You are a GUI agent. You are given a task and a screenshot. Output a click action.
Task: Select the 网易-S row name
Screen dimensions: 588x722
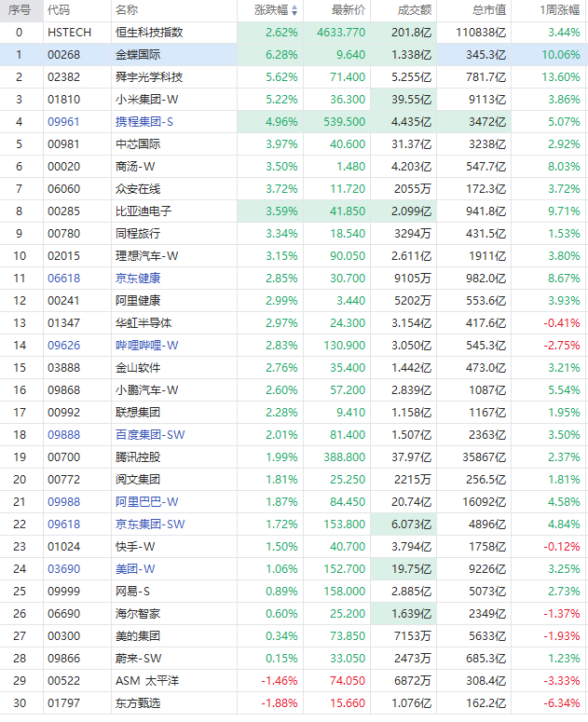coord(132,592)
